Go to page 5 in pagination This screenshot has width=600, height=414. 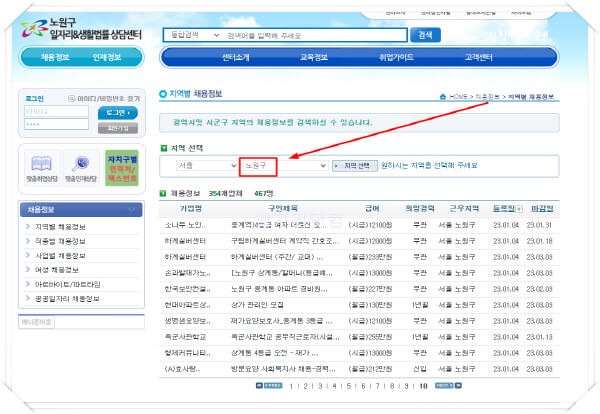click(x=349, y=386)
